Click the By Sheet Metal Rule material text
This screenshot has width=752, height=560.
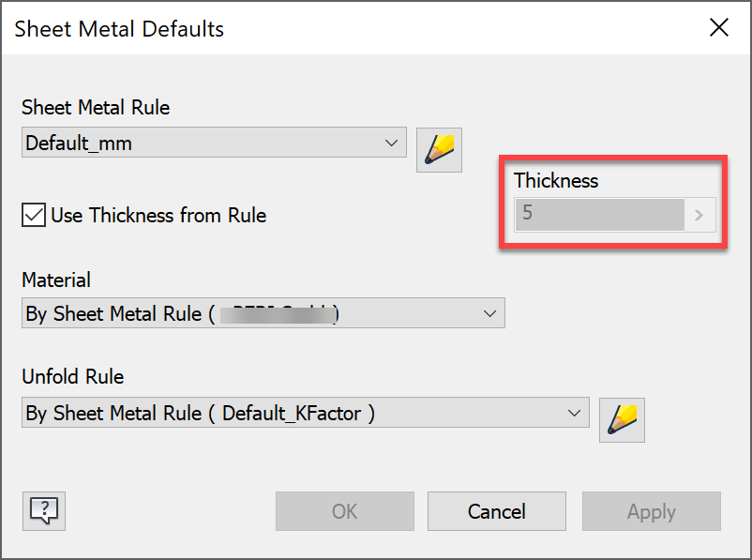point(113,313)
